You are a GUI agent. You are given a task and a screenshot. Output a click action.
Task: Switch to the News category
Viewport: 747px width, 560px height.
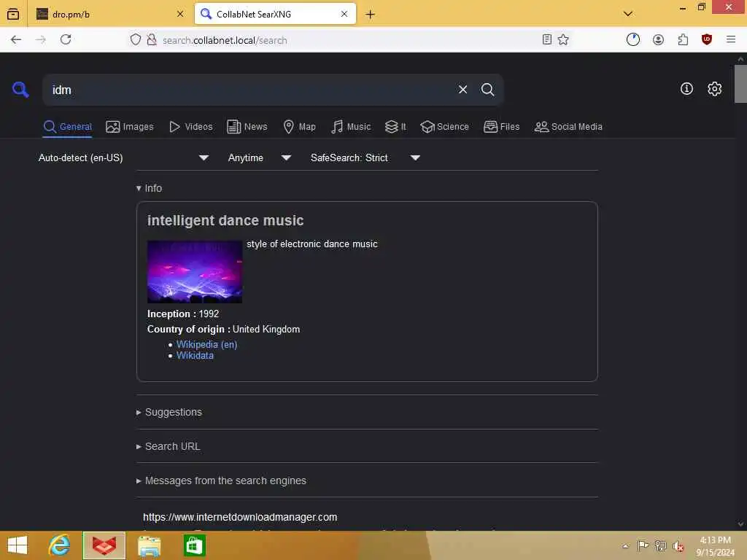coord(247,127)
